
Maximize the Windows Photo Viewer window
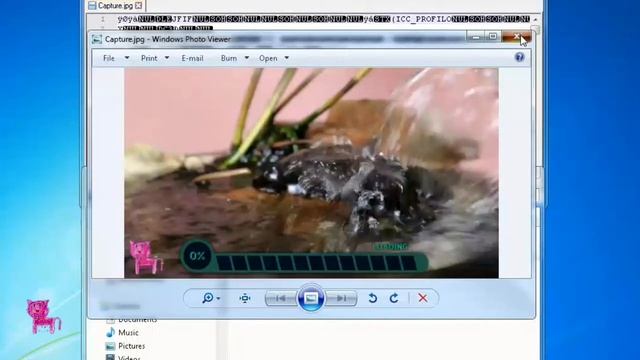[493, 37]
